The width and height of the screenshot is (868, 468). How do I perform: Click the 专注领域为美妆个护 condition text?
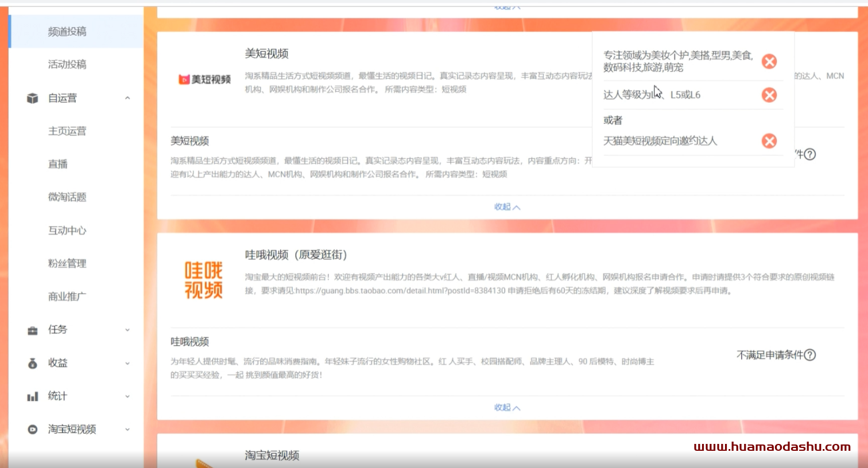point(678,61)
